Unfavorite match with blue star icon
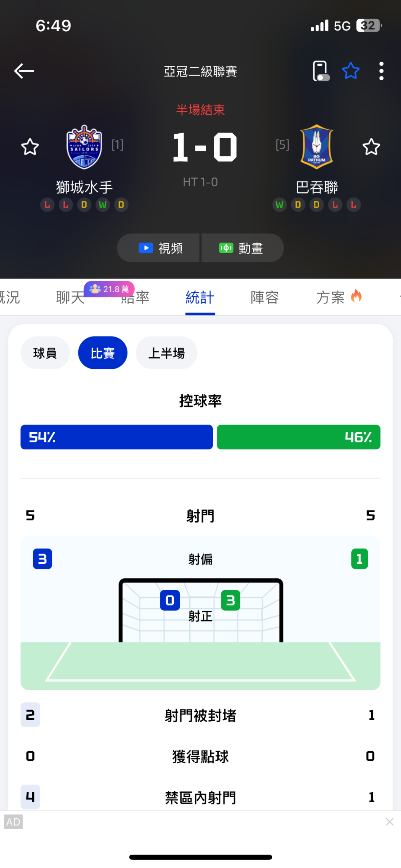The width and height of the screenshot is (401, 868). (x=351, y=71)
